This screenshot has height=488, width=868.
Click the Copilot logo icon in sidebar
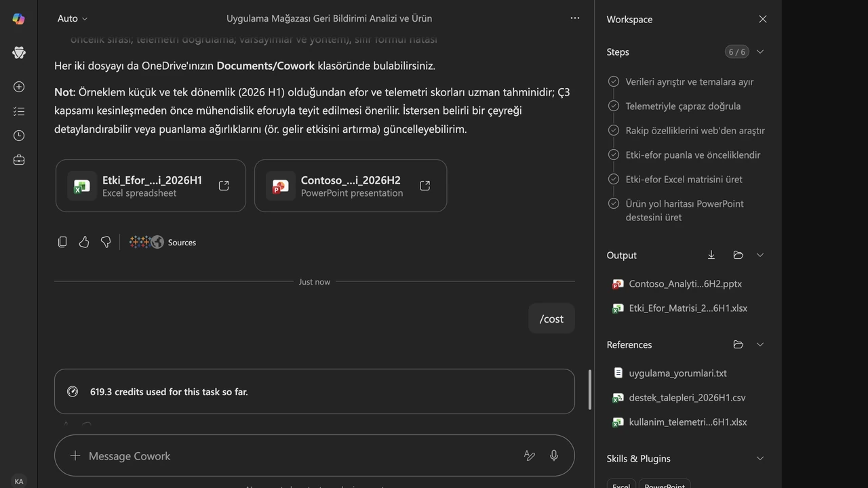[19, 19]
